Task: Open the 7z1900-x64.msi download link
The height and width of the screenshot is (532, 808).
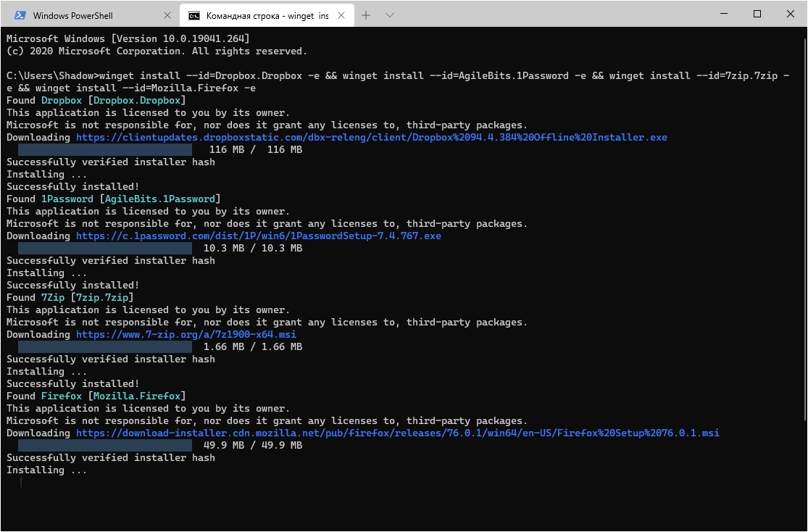Action: click(188, 334)
